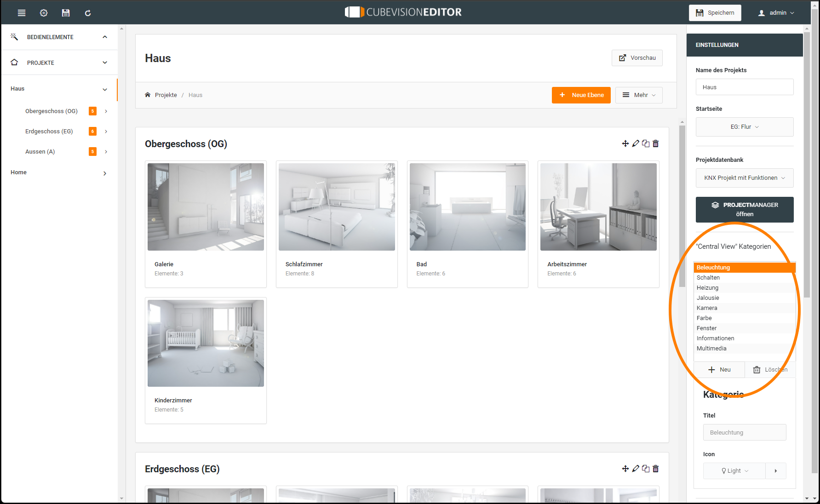Open the Galerie room thumbnail
Screen dimensions: 820x504
pyautogui.click(x=206, y=207)
